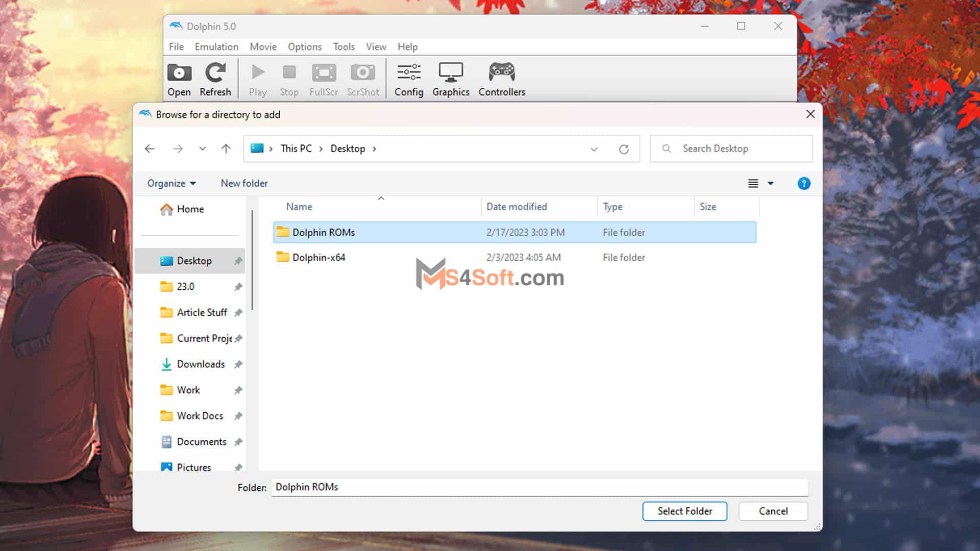Open Graphics settings from the toolbar

coord(451,80)
